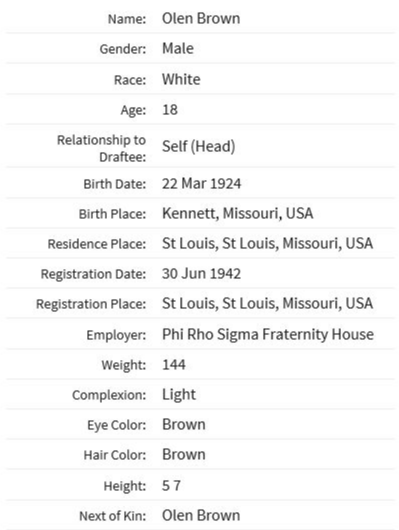Select the Registration Place value text

pos(267,303)
